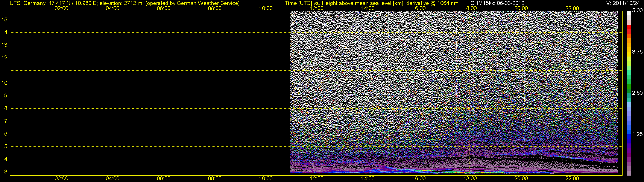Click the height axis label '8.'
Image resolution: width=644 pixels, height=182 pixels.
coord(6,109)
